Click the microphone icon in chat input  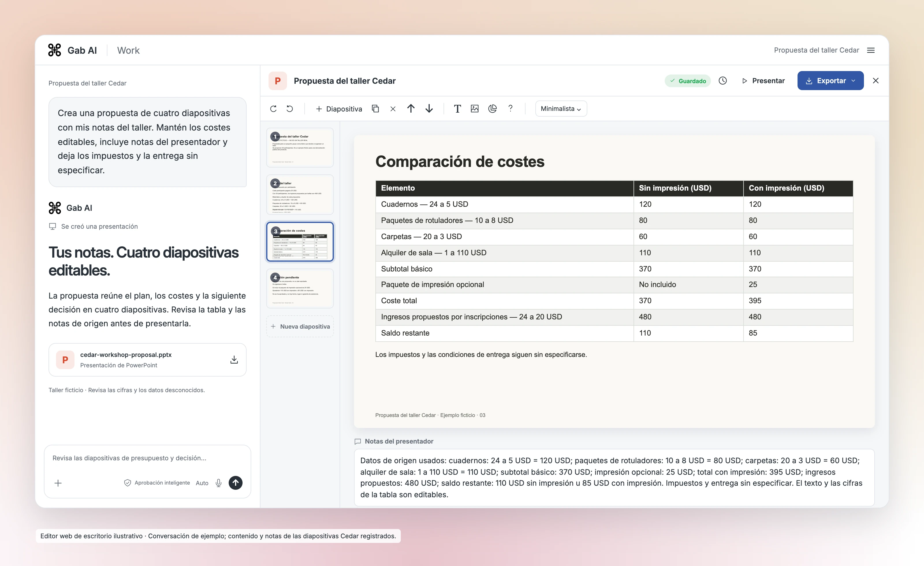[x=219, y=483]
